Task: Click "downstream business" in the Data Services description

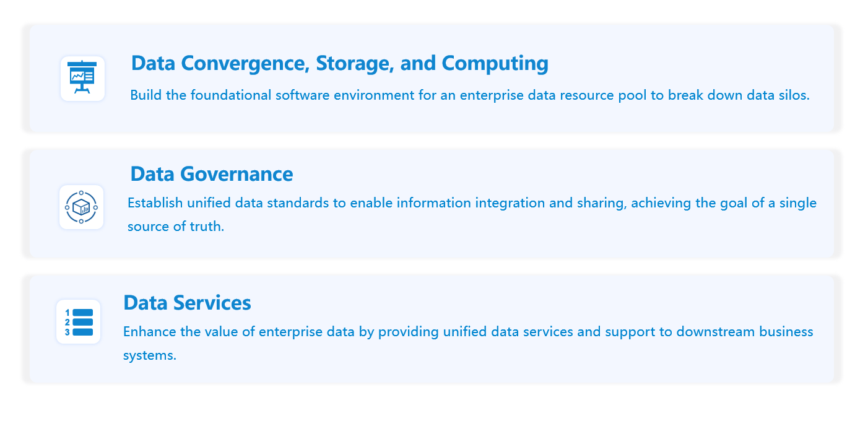Action: (744, 332)
